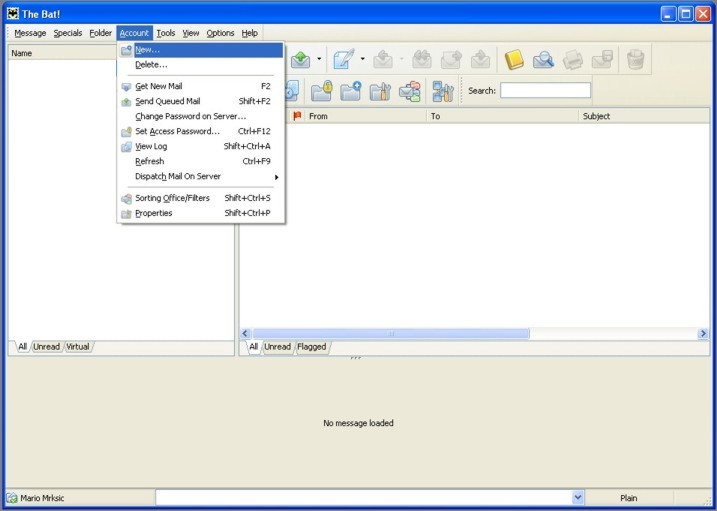Image resolution: width=717 pixels, height=511 pixels.
Task: Switch message list to Flagged tab
Action: click(x=311, y=346)
